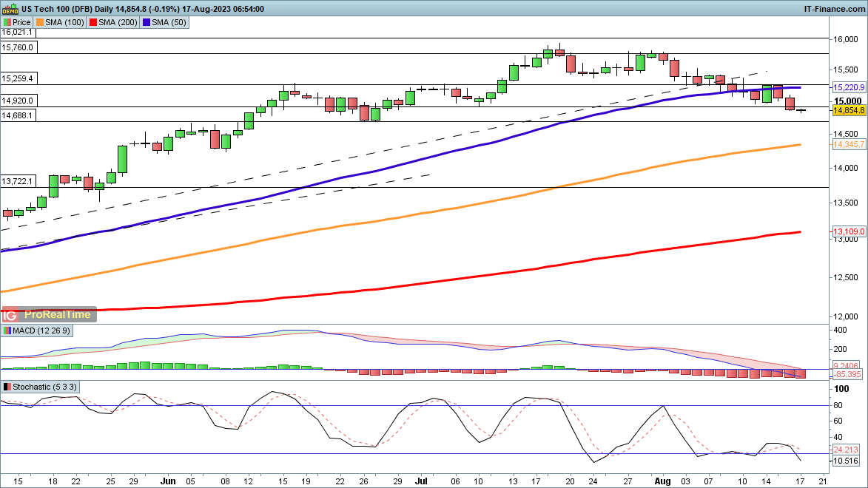Viewport: 868px width, 488px height.
Task: Click the ProRealTime watermark text
Action: click(x=58, y=315)
